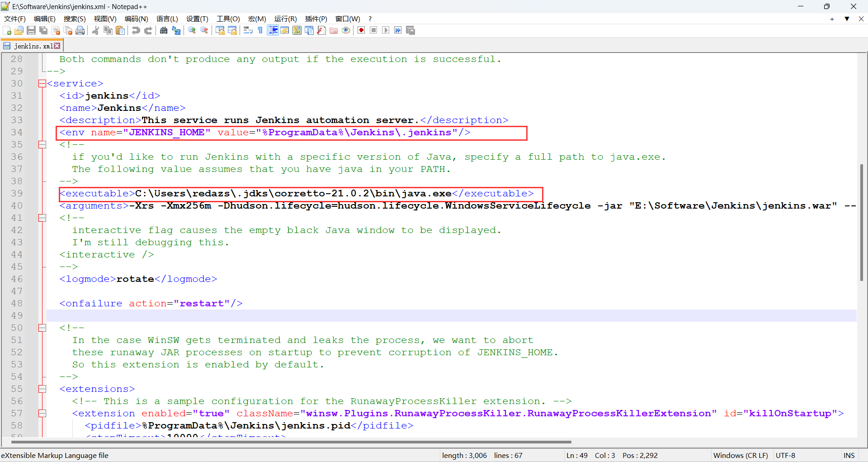Redo the edit via the toolbar arrow

tap(148, 30)
